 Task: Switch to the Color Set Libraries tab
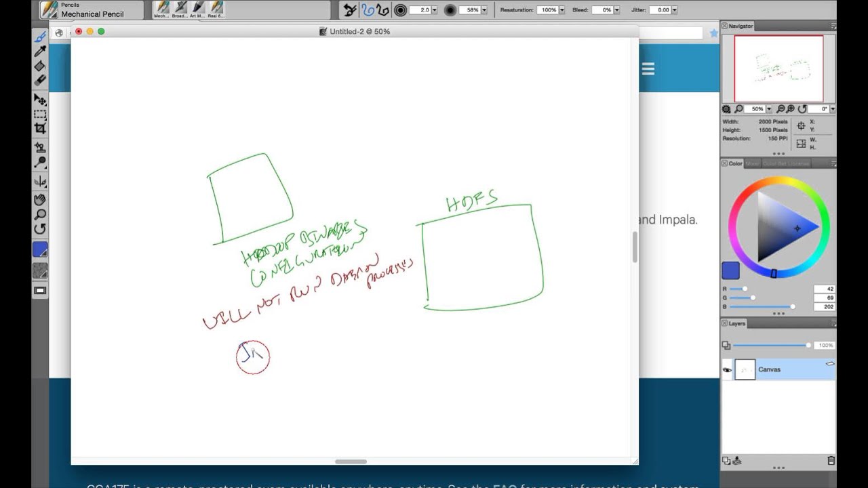(x=786, y=163)
